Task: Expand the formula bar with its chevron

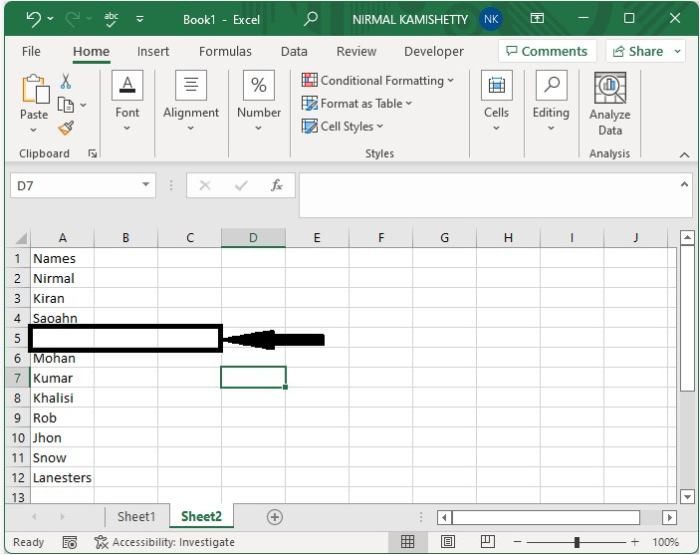Action: pos(684,184)
